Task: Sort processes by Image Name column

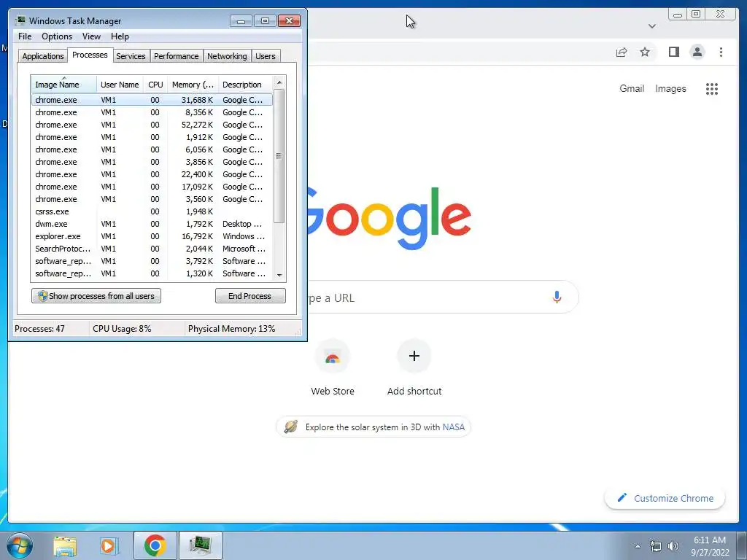Action: tap(63, 85)
